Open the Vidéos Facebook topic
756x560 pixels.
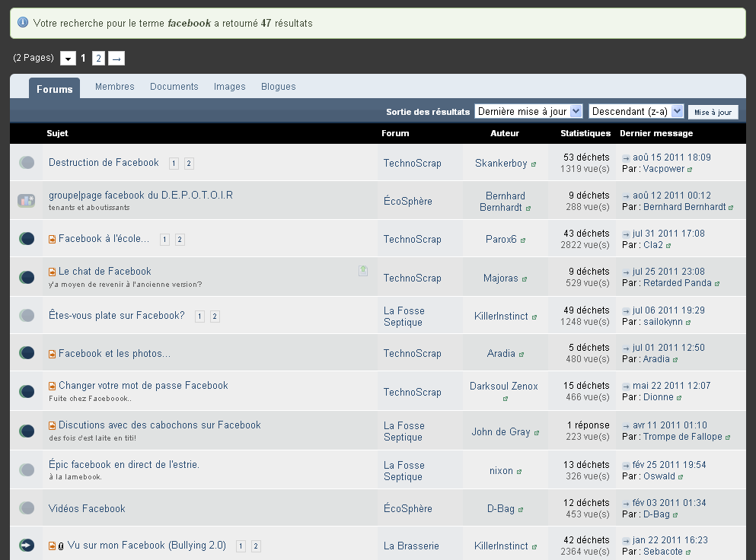[x=87, y=508]
